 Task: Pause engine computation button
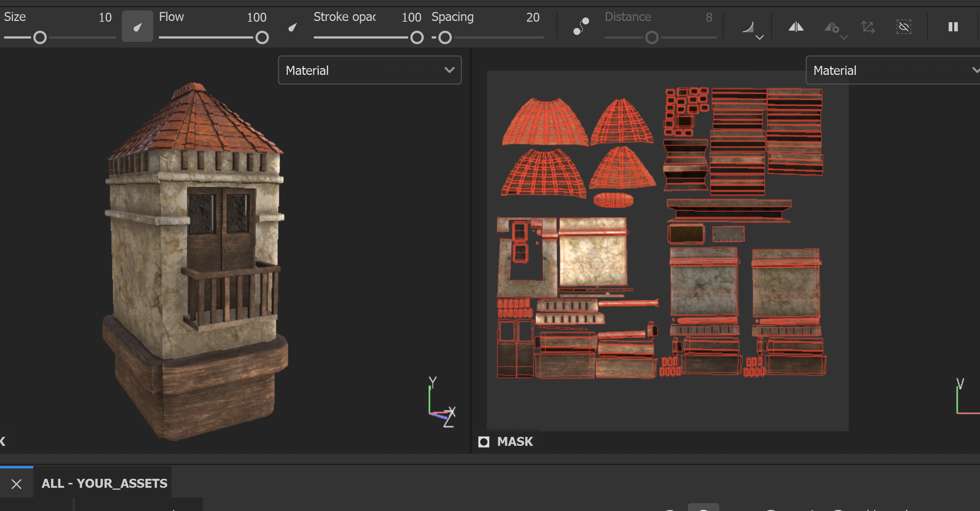[x=953, y=27]
